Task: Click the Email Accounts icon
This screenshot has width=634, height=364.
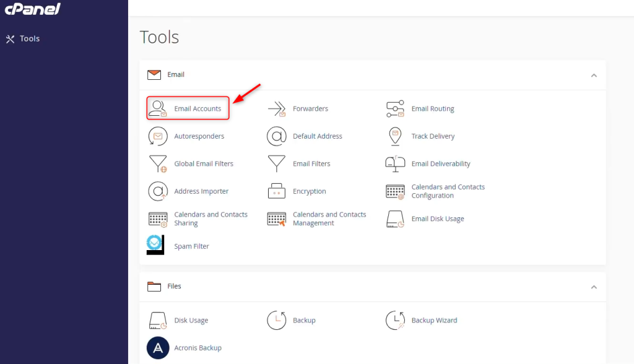Action: point(158,108)
